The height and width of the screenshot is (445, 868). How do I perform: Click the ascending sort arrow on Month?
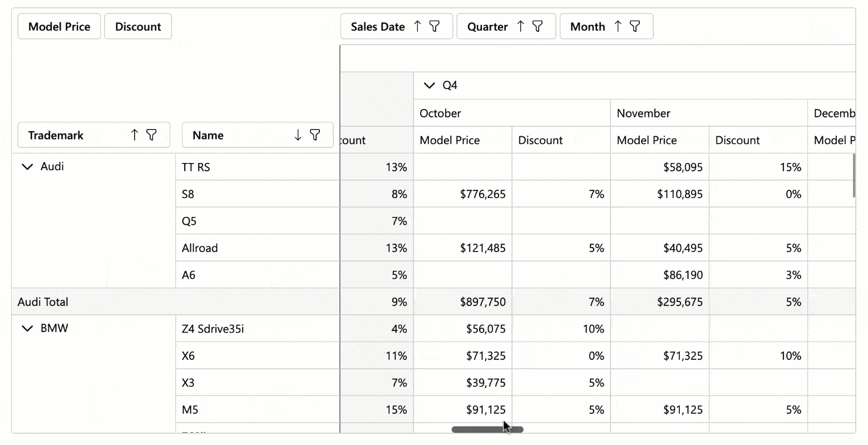point(619,26)
